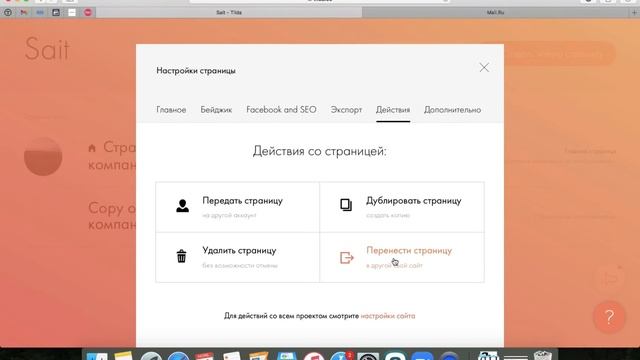640x360 pixels.
Task: Click the Copy o… page title
Action: 112,216
